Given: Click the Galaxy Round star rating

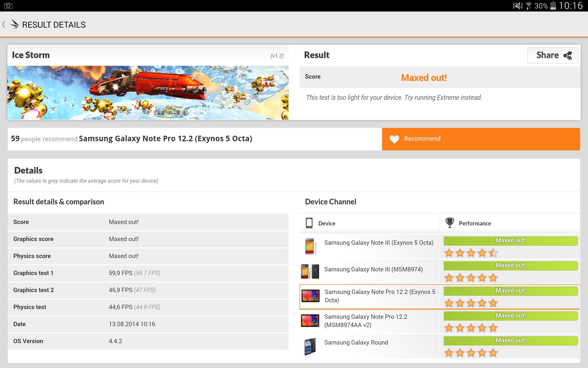Looking at the screenshot, I should [471, 353].
